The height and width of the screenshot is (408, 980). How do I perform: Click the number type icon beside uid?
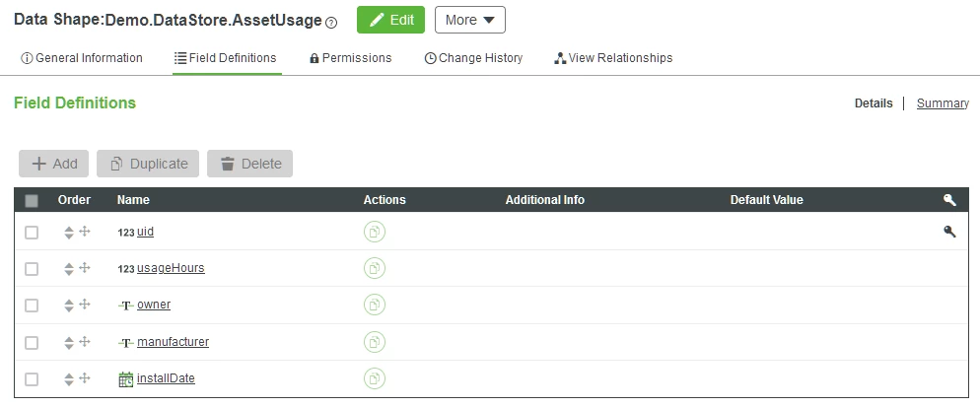tap(125, 233)
